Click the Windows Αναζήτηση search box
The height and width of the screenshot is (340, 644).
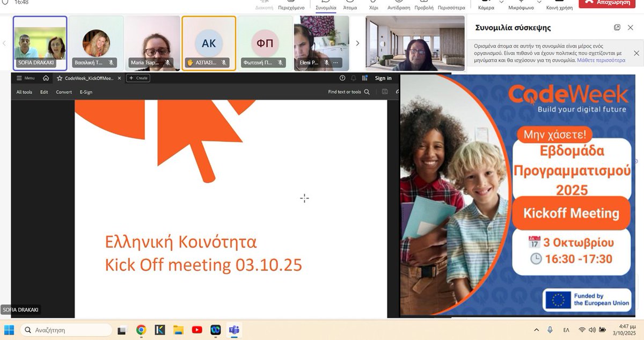pos(67,329)
